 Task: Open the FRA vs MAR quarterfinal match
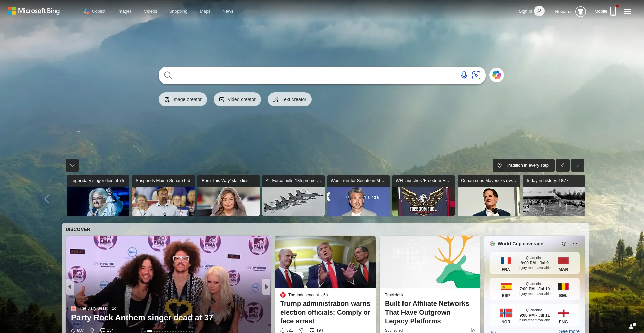click(535, 263)
